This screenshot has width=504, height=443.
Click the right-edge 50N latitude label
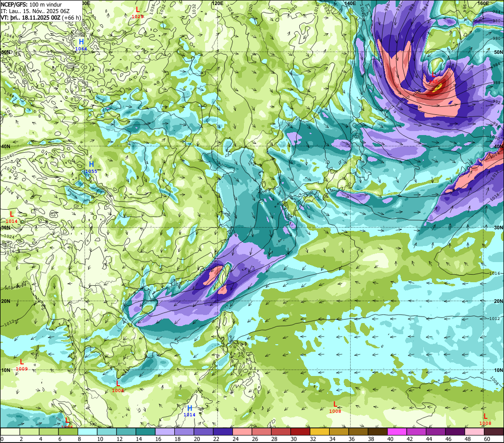click(x=498, y=52)
